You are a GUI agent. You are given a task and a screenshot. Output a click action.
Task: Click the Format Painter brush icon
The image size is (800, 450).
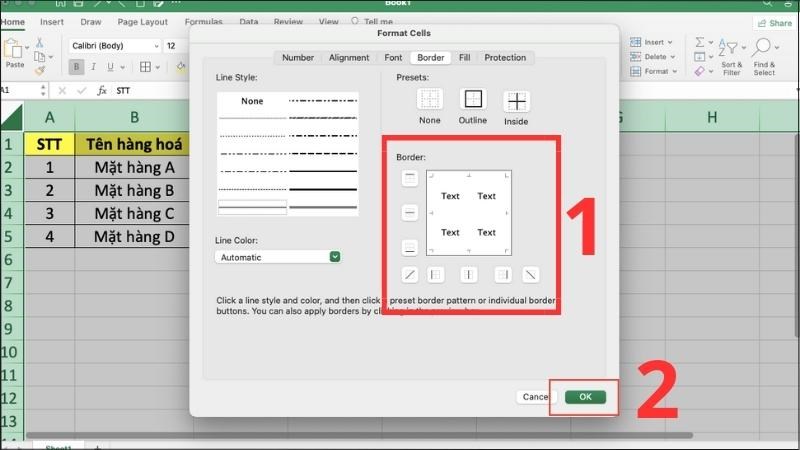coord(39,70)
